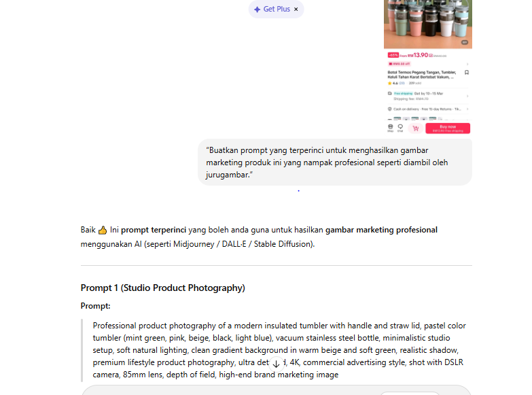This screenshot has width=532, height=395.
Task: Click the sparkle icon beside Get Plus
Action: click(x=257, y=9)
